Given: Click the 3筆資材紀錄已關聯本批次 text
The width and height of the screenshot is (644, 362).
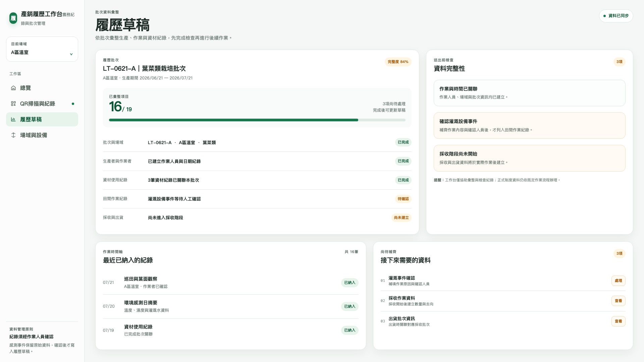Looking at the screenshot, I should (x=173, y=180).
